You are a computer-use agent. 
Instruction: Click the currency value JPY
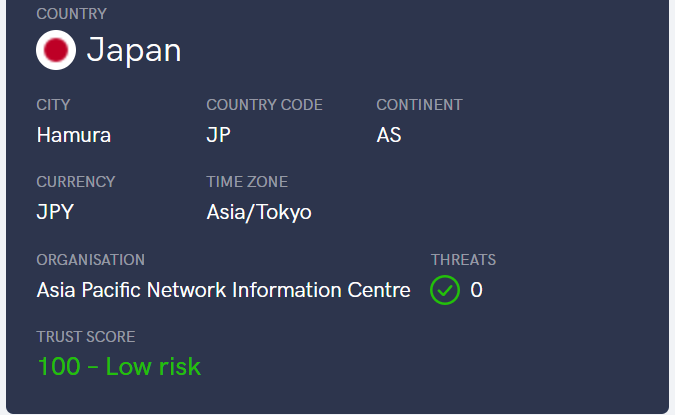pos(55,212)
